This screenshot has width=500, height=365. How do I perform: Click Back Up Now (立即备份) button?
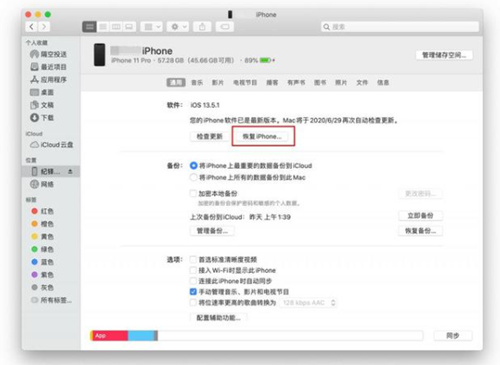[x=420, y=216]
